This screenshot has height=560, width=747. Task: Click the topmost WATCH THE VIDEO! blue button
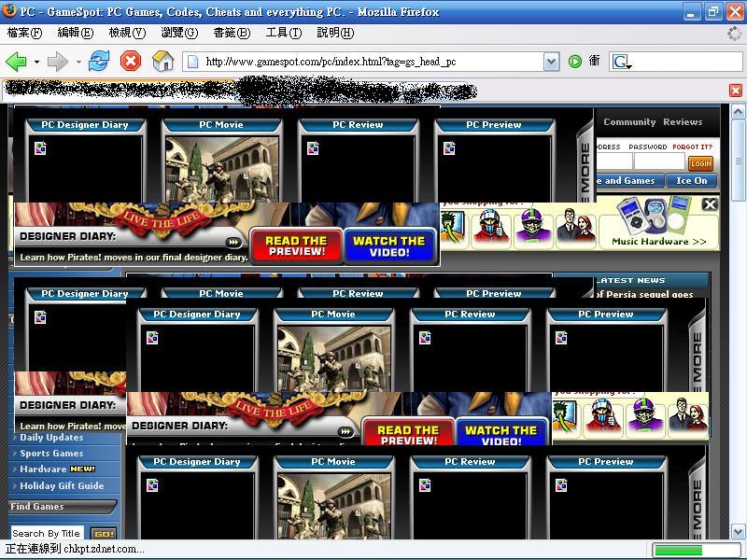click(389, 245)
